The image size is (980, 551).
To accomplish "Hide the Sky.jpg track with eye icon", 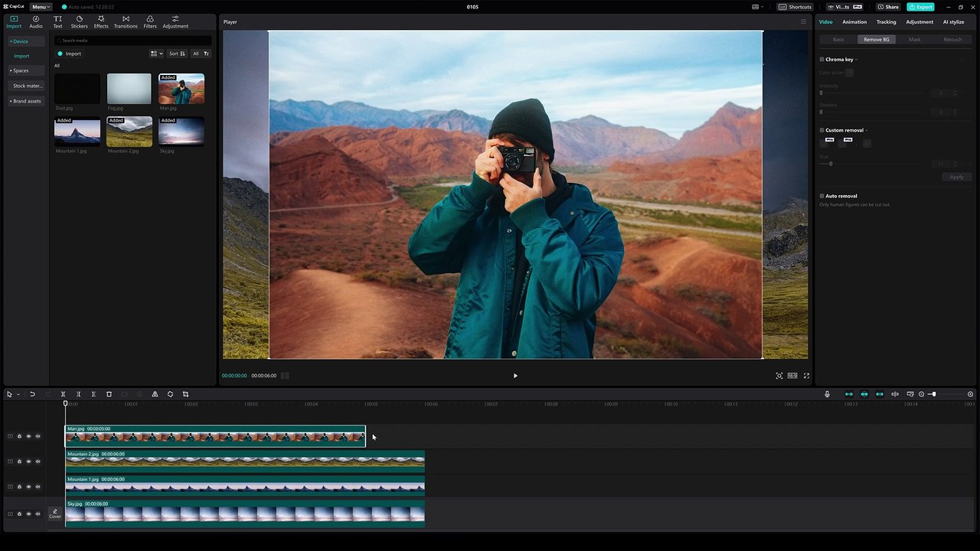I will [28, 514].
